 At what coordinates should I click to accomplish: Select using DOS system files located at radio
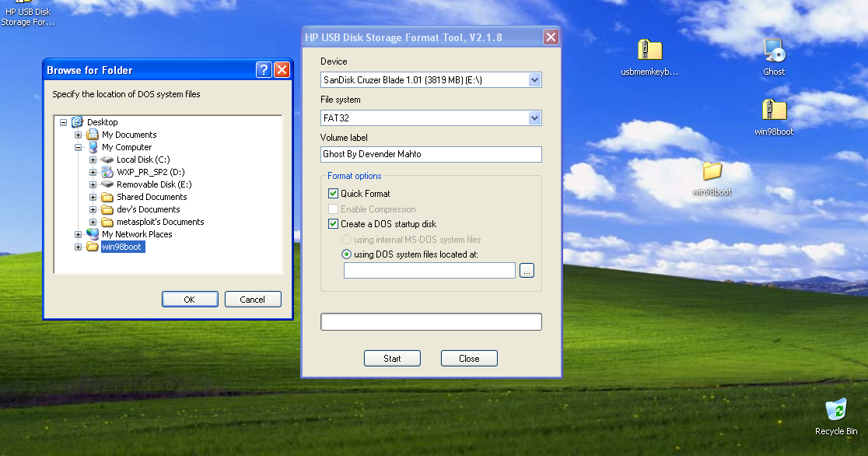click(347, 254)
